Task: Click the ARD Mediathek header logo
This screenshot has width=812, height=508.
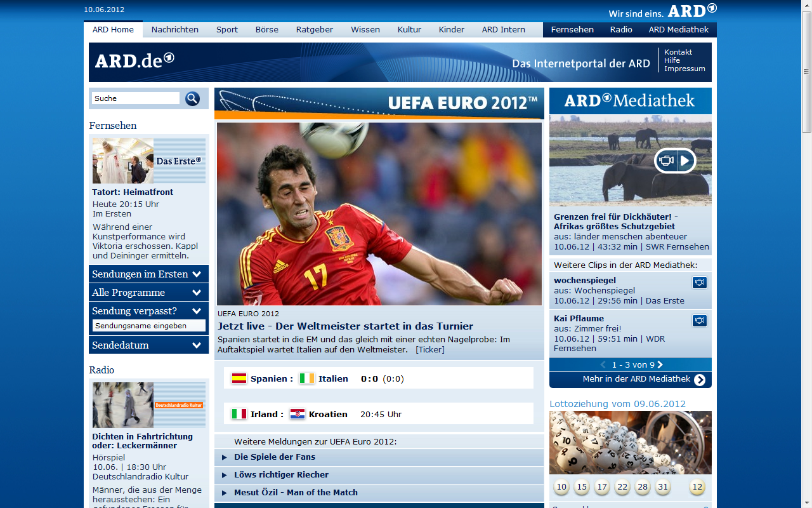Action: pos(630,100)
